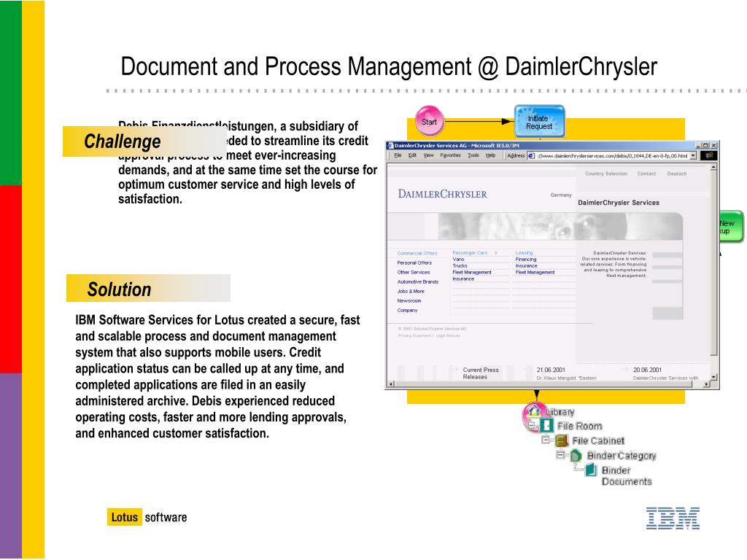
Task: Click the Legal Notices link
Action: tap(448, 335)
